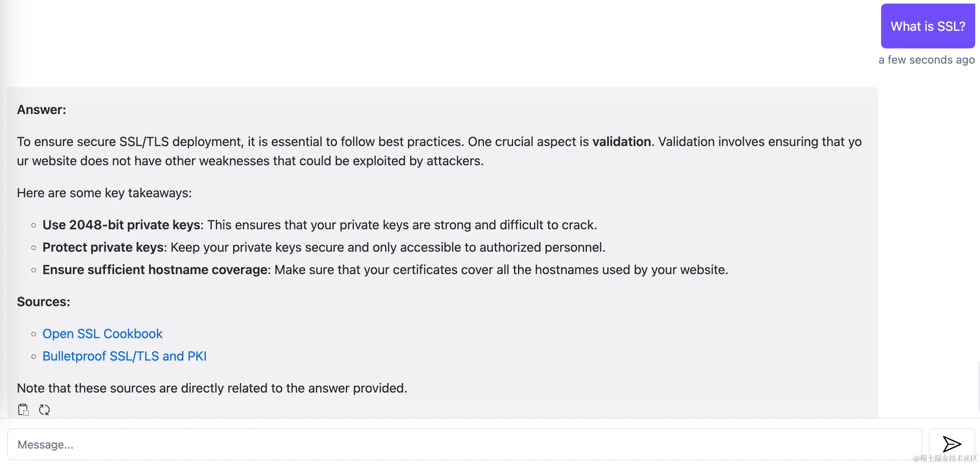980x465 pixels.
Task: Click "Ensure sufficient hostname coverage" bullet text
Action: [155, 270]
